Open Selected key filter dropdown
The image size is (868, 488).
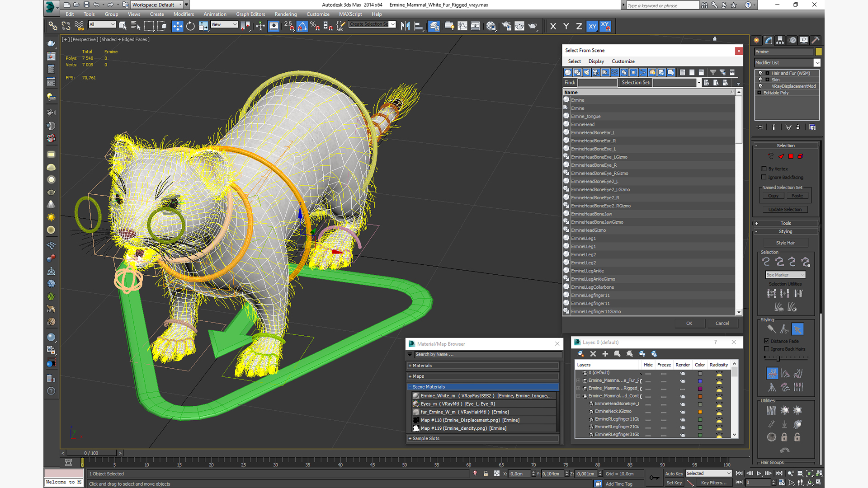708,474
